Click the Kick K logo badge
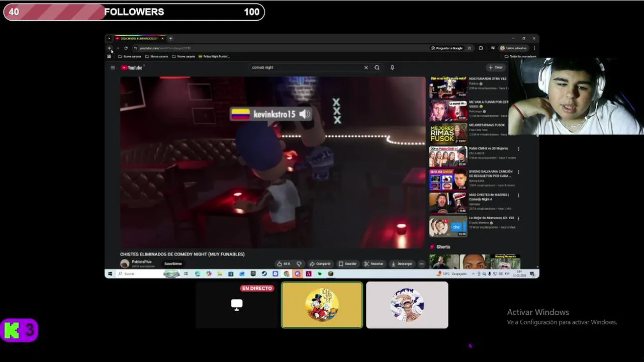The image size is (644, 362). click(19, 330)
